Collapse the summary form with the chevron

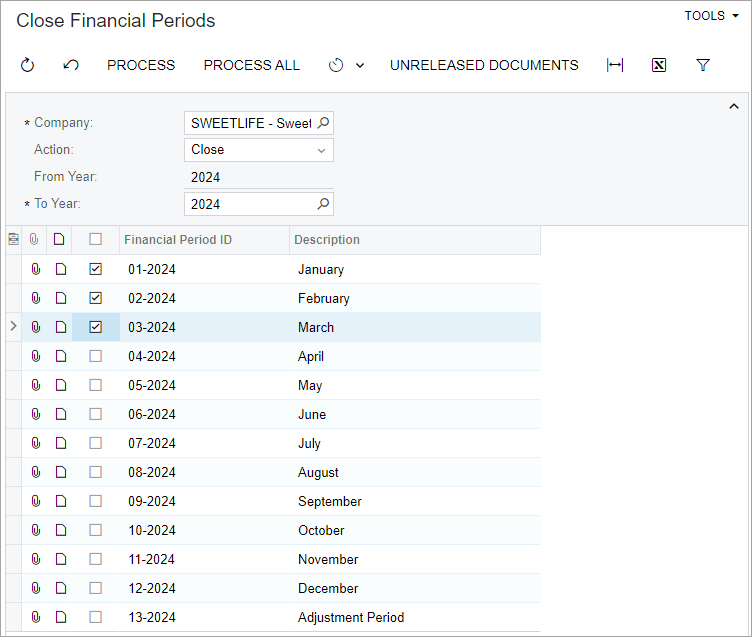734,106
